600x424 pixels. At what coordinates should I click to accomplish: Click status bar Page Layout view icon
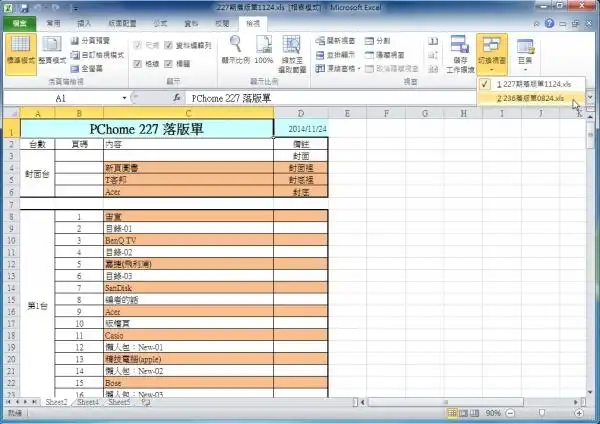463,413
